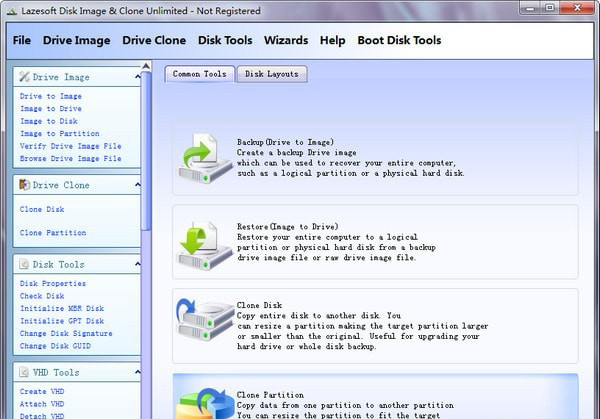Open the Help menu
This screenshot has width=600, height=419.
[333, 40]
